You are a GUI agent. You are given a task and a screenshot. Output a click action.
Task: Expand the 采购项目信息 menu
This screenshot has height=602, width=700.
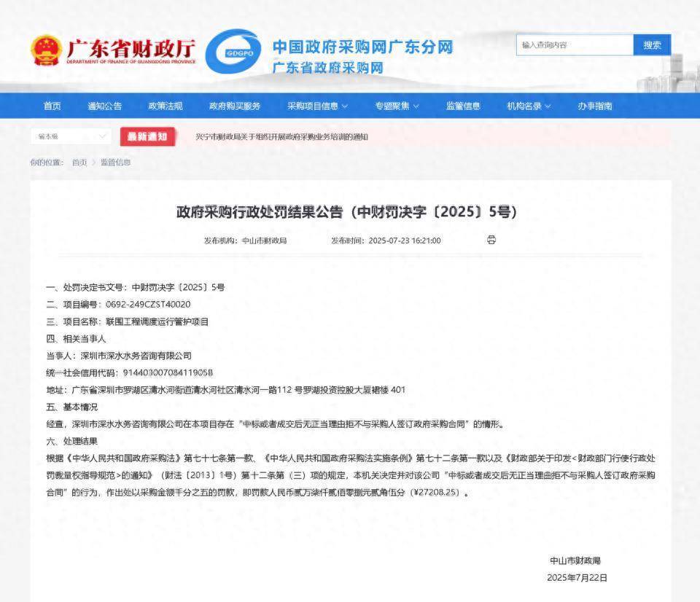point(317,106)
